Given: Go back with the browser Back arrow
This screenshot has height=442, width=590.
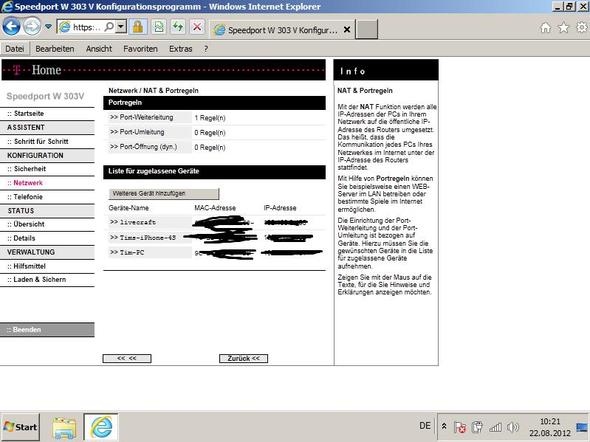Looking at the screenshot, I should (x=11, y=27).
